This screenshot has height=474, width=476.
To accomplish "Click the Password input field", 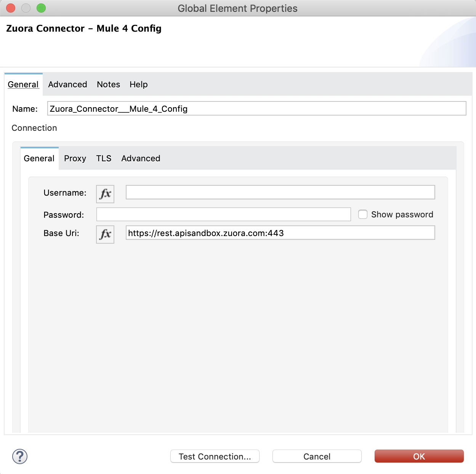I will point(223,214).
